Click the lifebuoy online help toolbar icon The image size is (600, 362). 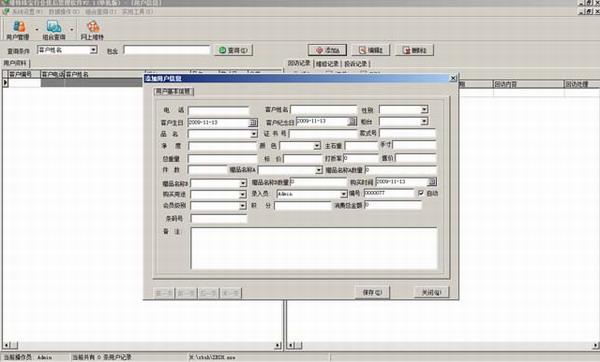point(92,30)
